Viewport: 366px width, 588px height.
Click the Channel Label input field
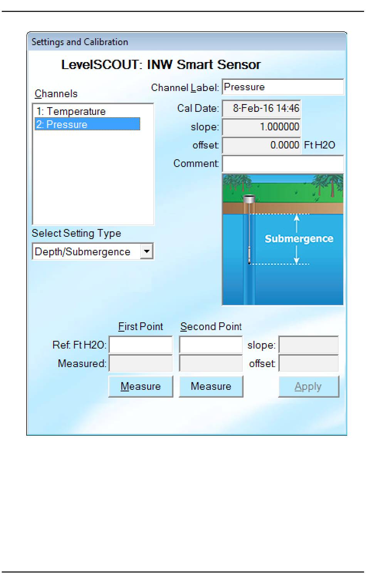click(283, 87)
